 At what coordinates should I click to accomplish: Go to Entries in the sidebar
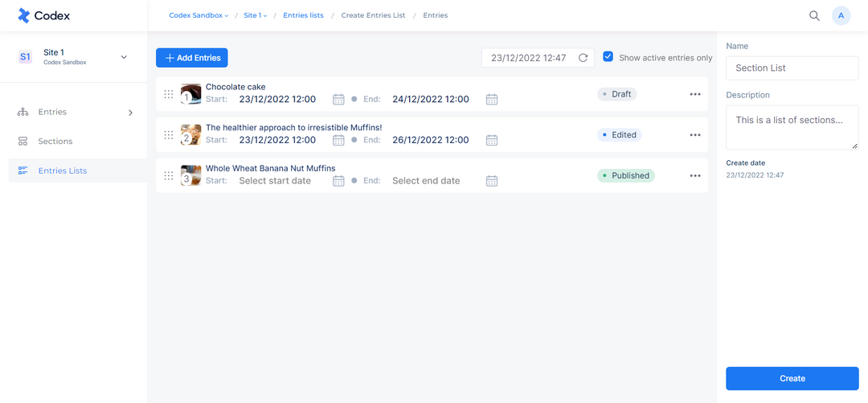[52, 112]
